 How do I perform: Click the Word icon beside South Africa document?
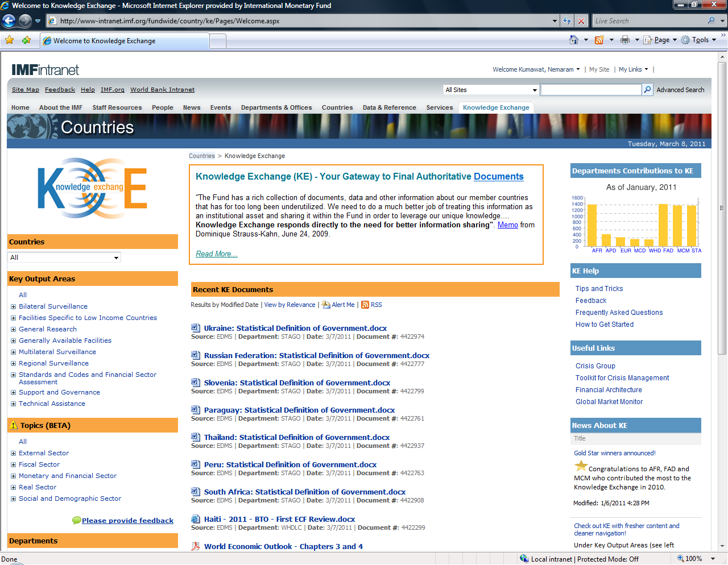pyautogui.click(x=195, y=492)
